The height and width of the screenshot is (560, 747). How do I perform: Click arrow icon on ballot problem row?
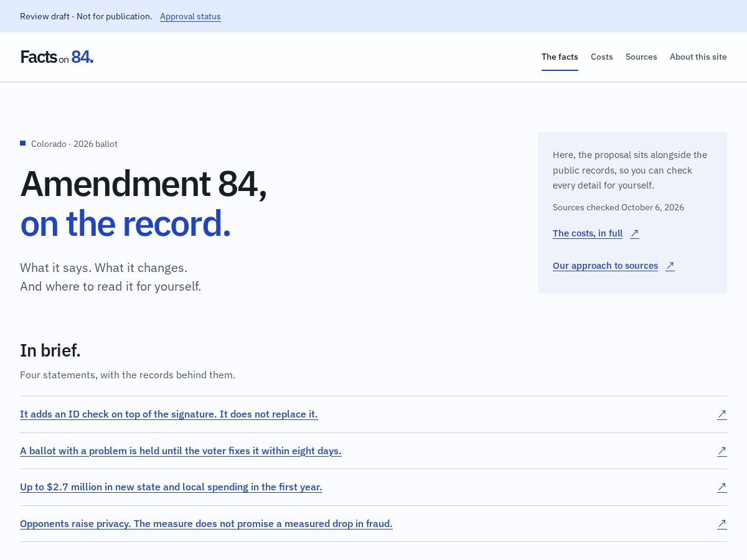click(x=722, y=450)
